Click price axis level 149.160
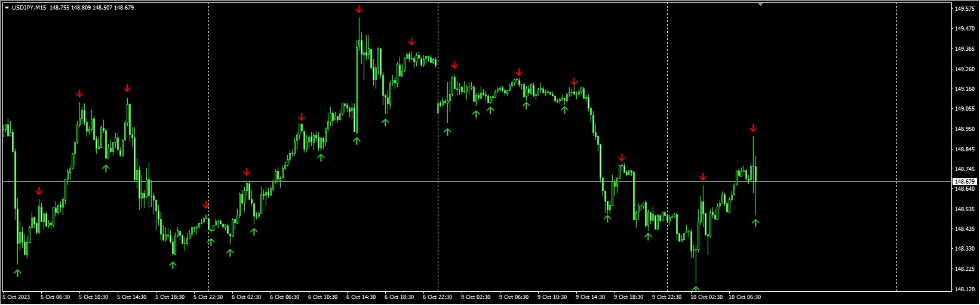Screen dimensions: 980x305 point(964,89)
